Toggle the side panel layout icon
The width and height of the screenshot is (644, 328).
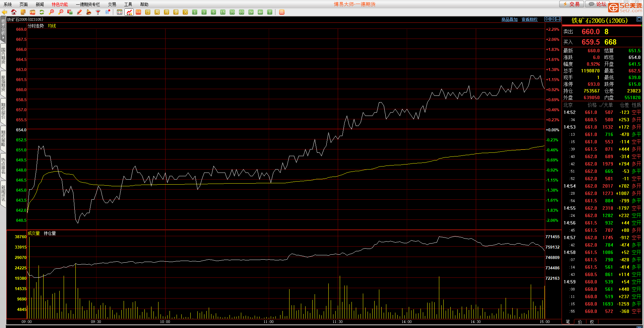click(x=559, y=19)
